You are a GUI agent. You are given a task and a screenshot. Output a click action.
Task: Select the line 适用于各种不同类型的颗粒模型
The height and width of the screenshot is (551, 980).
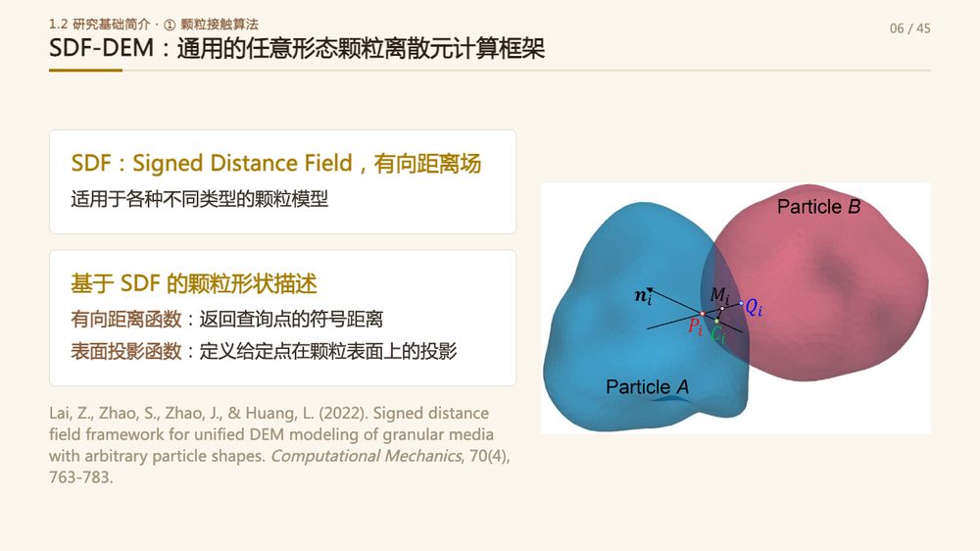click(x=199, y=199)
